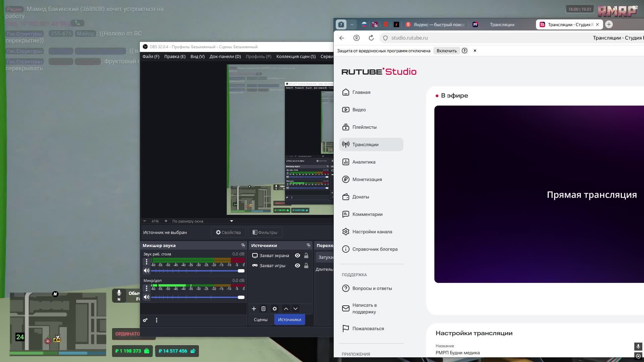Click the trash icon to remove source
The image size is (644, 362).
coord(263,309)
